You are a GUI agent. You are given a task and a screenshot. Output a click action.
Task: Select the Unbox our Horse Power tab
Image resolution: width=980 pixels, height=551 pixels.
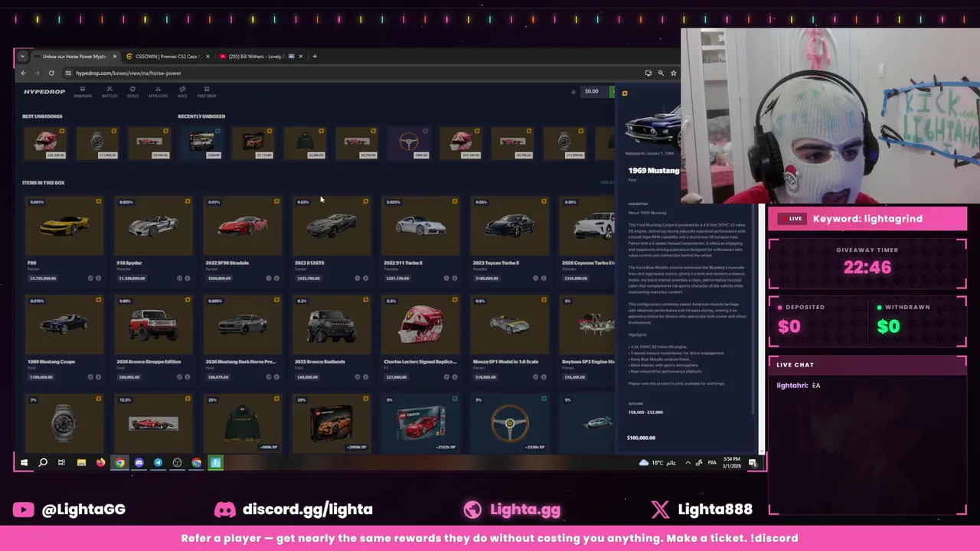tap(74, 56)
